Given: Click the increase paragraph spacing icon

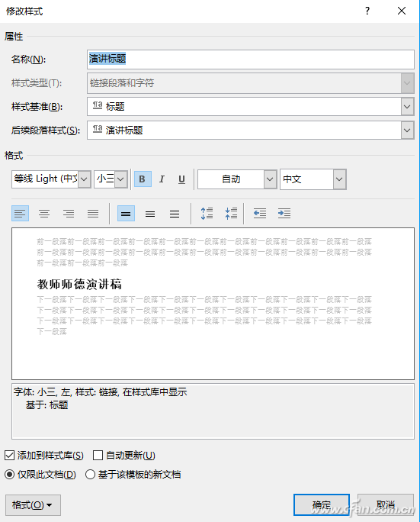Looking at the screenshot, I should 207,214.
